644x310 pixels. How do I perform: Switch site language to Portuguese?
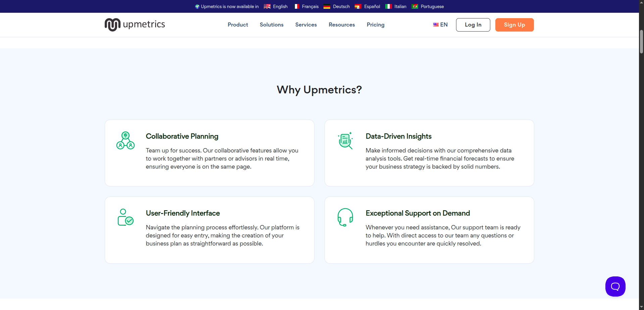coord(432,6)
